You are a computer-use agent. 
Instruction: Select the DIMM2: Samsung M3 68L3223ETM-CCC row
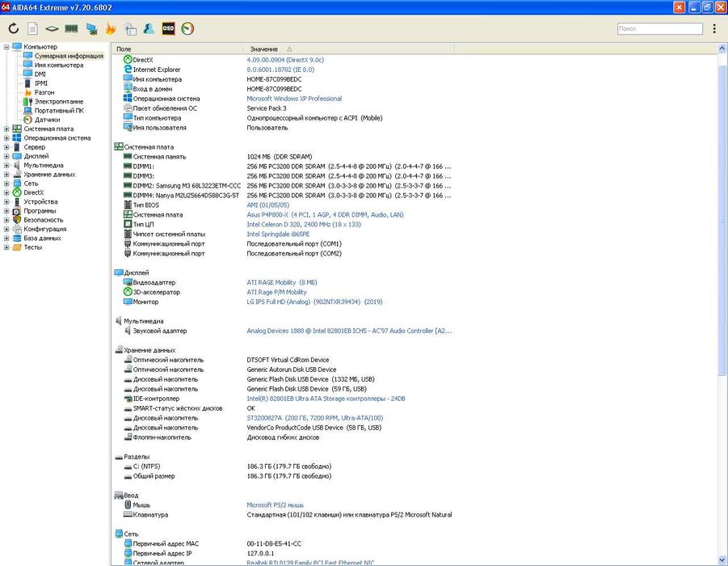pyautogui.click(x=283, y=186)
